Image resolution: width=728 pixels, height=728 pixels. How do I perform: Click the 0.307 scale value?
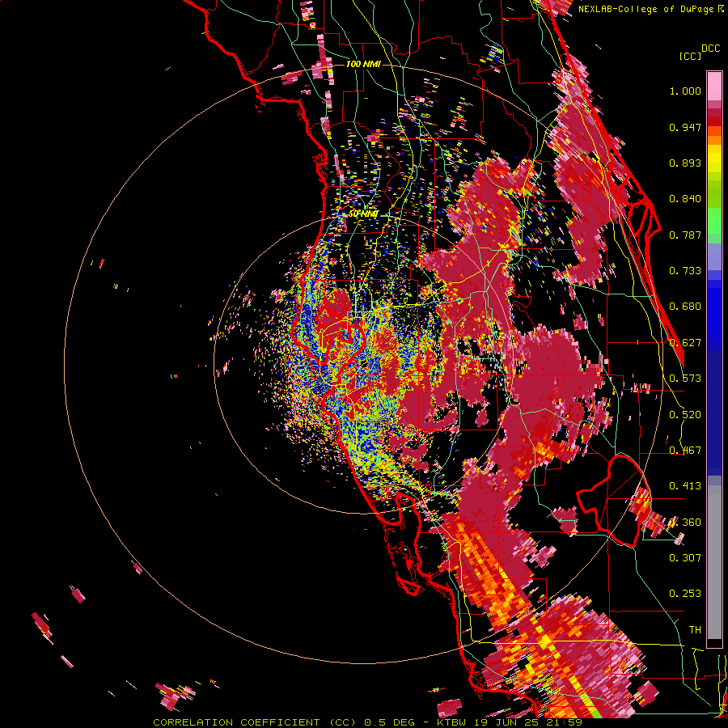685,558
